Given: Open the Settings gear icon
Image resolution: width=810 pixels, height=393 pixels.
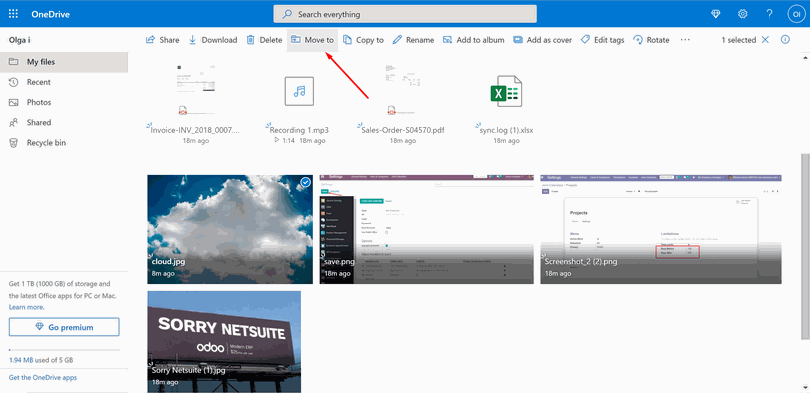Looking at the screenshot, I should tap(742, 14).
